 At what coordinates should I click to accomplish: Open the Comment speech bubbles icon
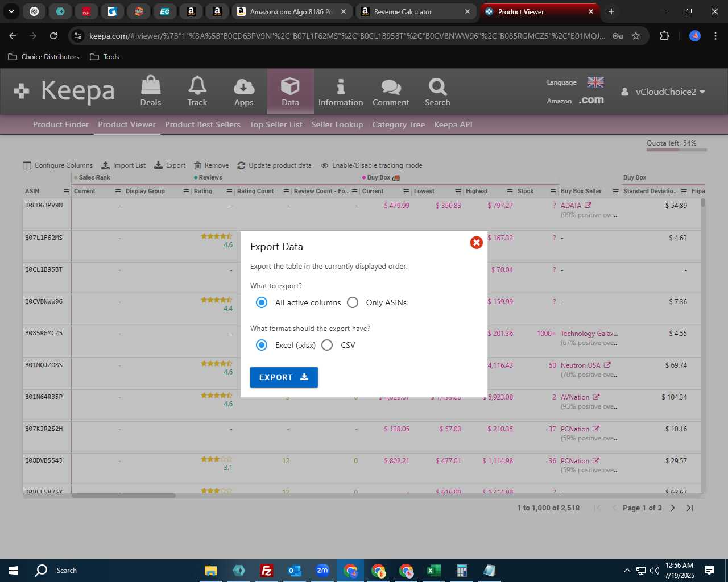coord(391,92)
